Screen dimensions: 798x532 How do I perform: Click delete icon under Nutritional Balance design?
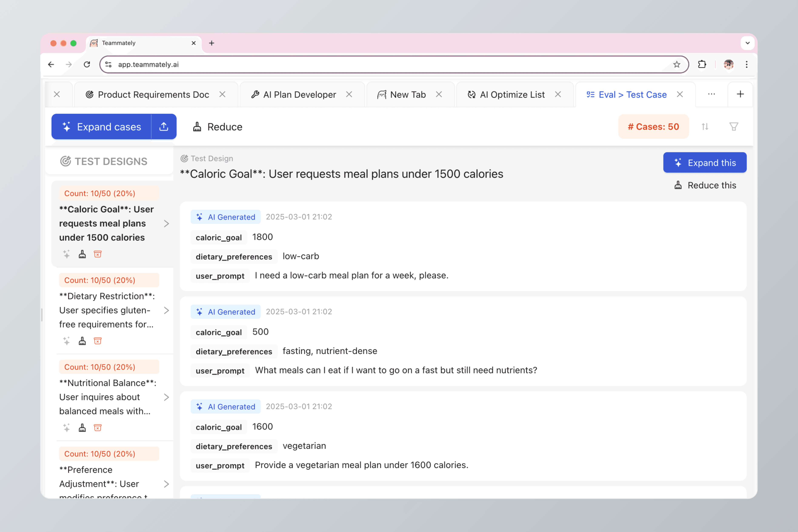click(x=98, y=428)
